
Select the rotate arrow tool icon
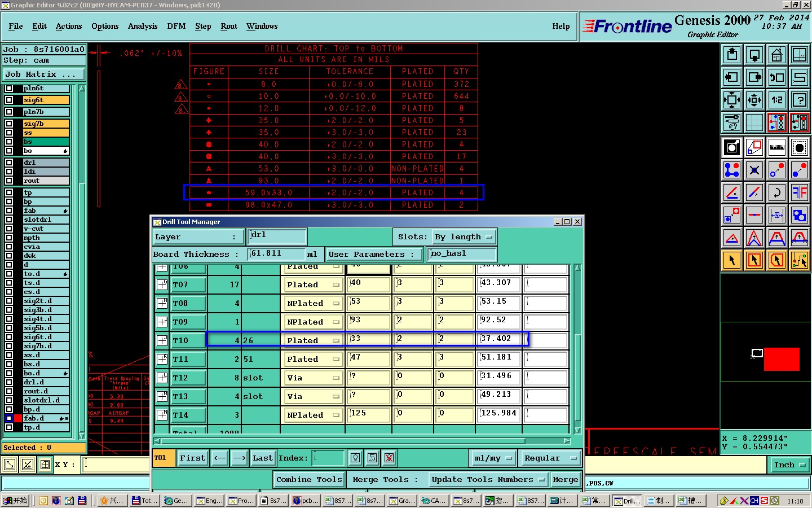click(777, 192)
